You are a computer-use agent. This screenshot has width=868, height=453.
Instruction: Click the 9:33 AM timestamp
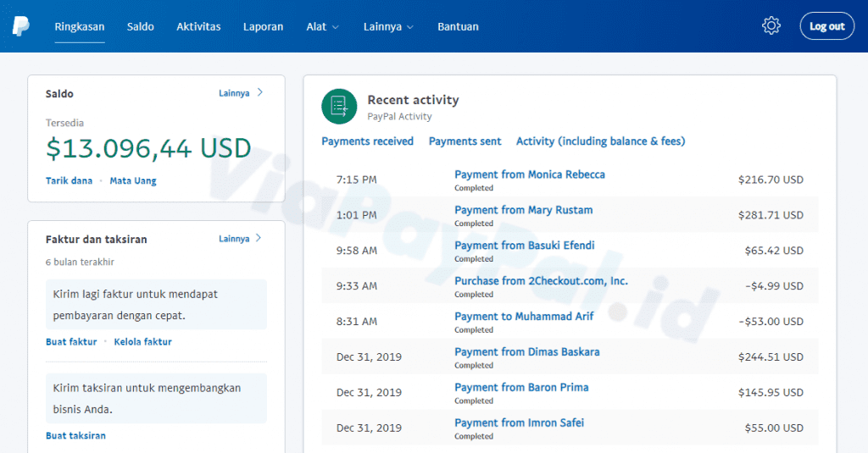[x=357, y=286]
